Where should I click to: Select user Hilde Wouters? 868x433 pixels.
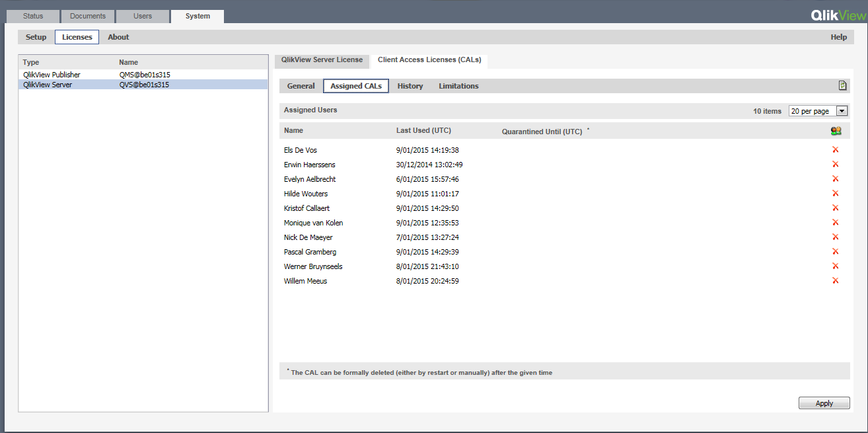[x=306, y=194]
